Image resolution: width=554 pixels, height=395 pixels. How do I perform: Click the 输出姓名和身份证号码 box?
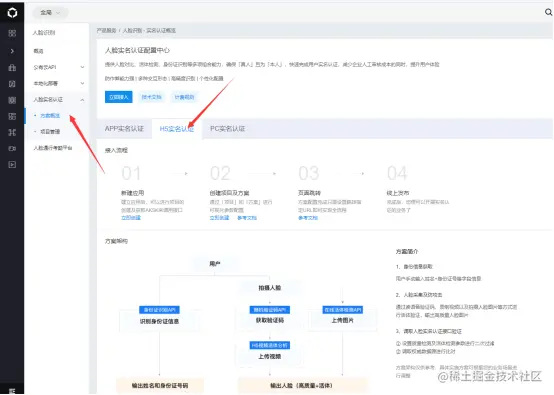coord(160,385)
